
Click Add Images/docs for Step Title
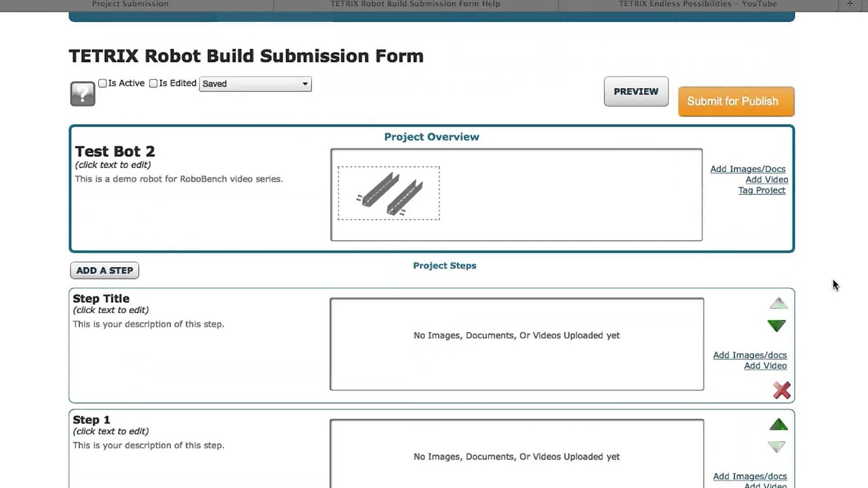[x=750, y=355]
